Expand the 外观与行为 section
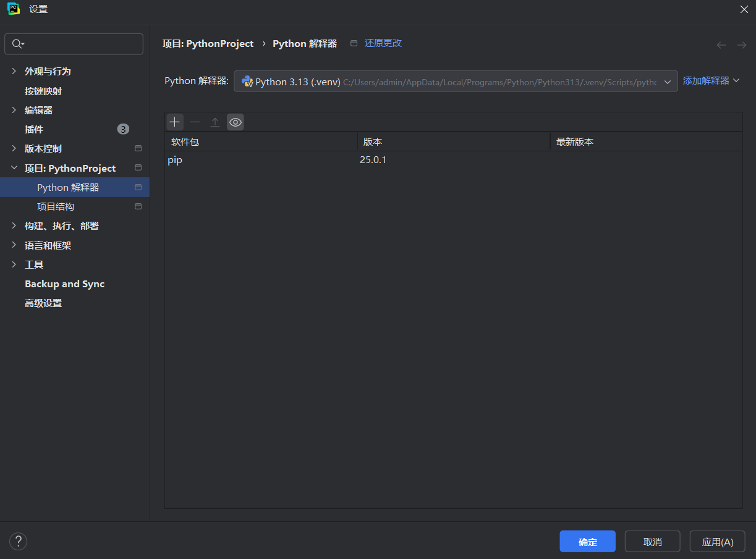Image resolution: width=756 pixels, height=559 pixels. [14, 71]
